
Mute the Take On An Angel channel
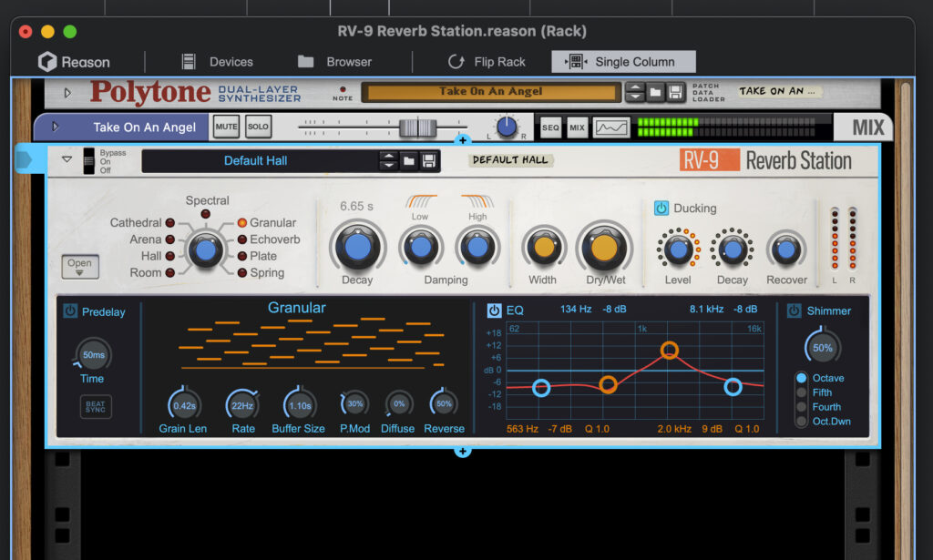(x=226, y=127)
